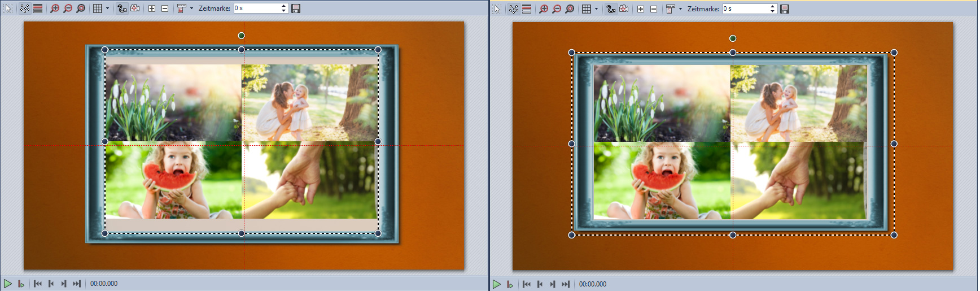Jump to first frame in right panel
This screenshot has height=291, width=980.
tap(527, 284)
